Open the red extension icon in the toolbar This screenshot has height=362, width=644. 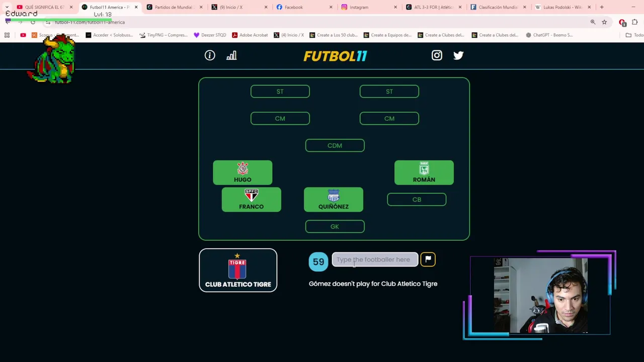(x=622, y=22)
